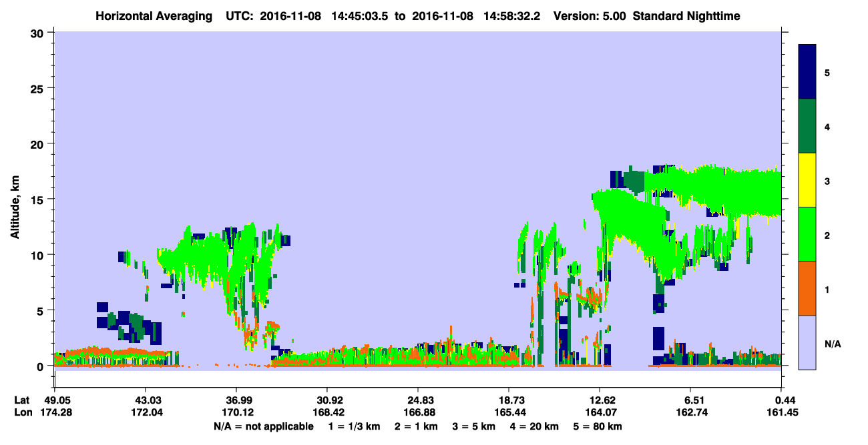Screen dimensions: 868x445
Task: Click the yellow colorbar segment 3
Action: tap(807, 180)
